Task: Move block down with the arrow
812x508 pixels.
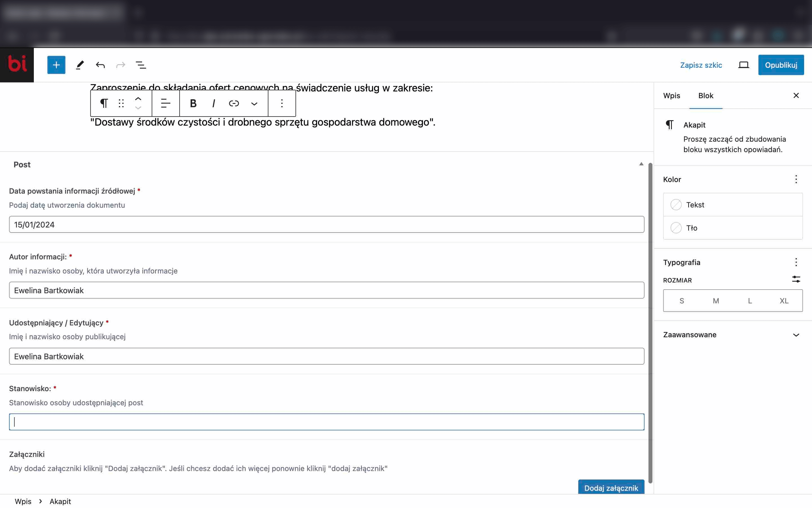Action: 138,108
